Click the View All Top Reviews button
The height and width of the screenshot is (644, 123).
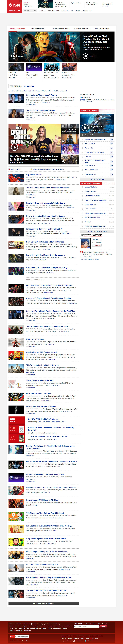(x=97, y=179)
